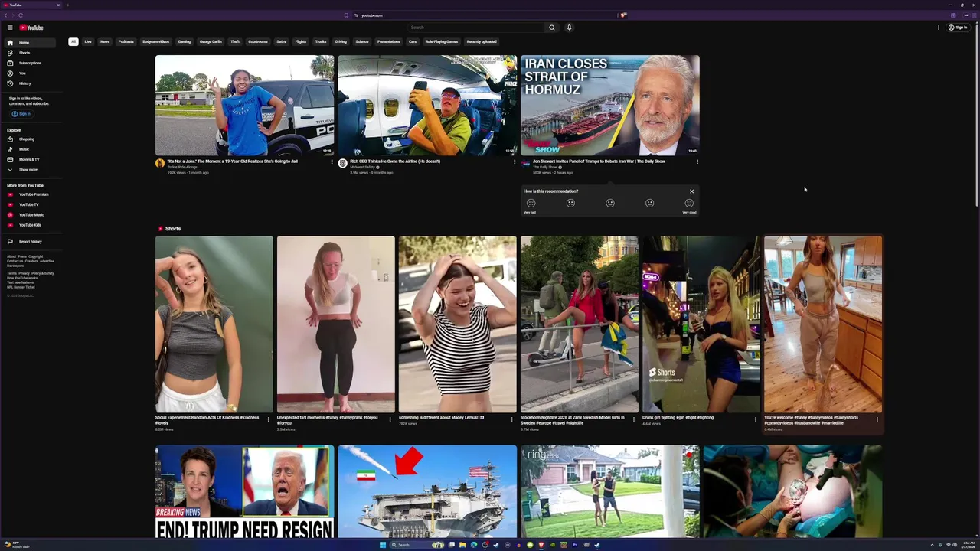Open YouTube TV link
The image size is (980, 551).
pyautogui.click(x=28, y=204)
